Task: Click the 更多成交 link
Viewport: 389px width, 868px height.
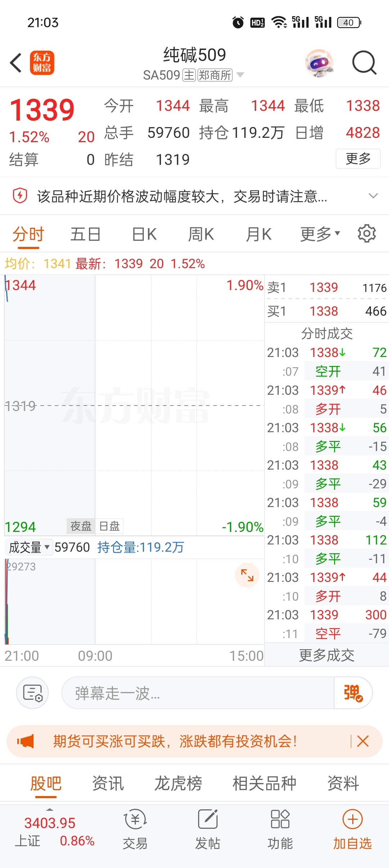Action: point(327,655)
